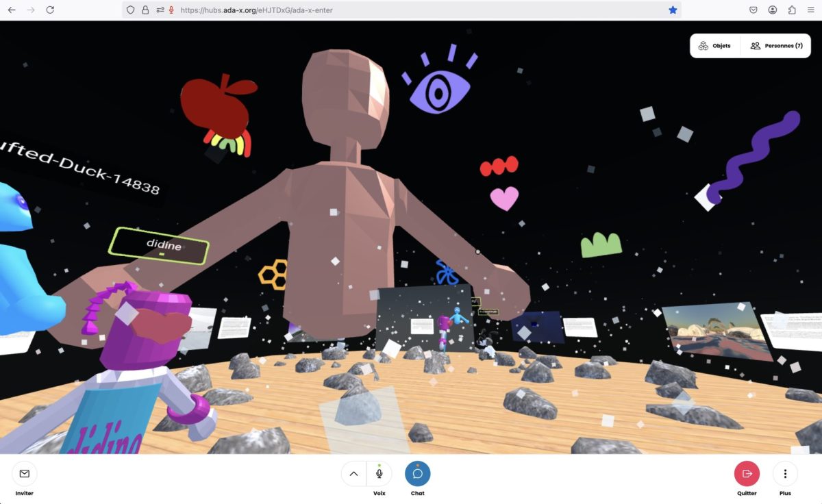Reload the current page
The height and width of the screenshot is (504, 822).
click(50, 10)
